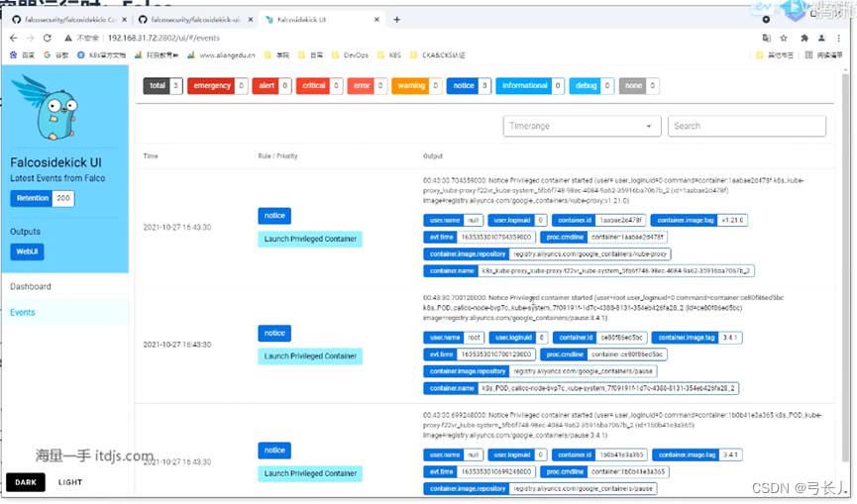Filter events by debug priority

click(x=590, y=86)
